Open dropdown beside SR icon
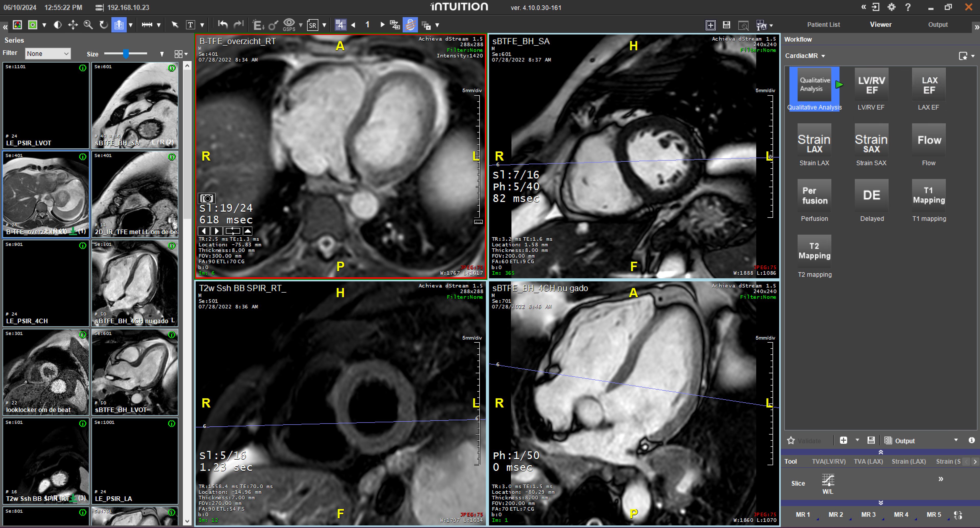Image resolution: width=980 pixels, height=528 pixels. (x=324, y=26)
